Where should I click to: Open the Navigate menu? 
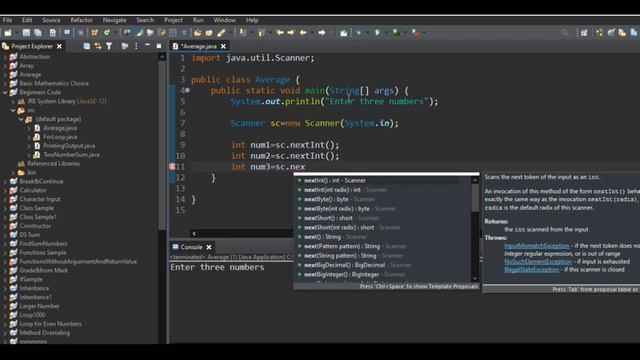pyautogui.click(x=114, y=20)
